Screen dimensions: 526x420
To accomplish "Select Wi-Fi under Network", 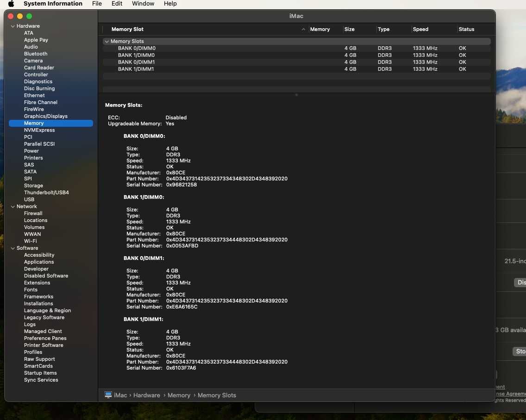I will point(31,241).
